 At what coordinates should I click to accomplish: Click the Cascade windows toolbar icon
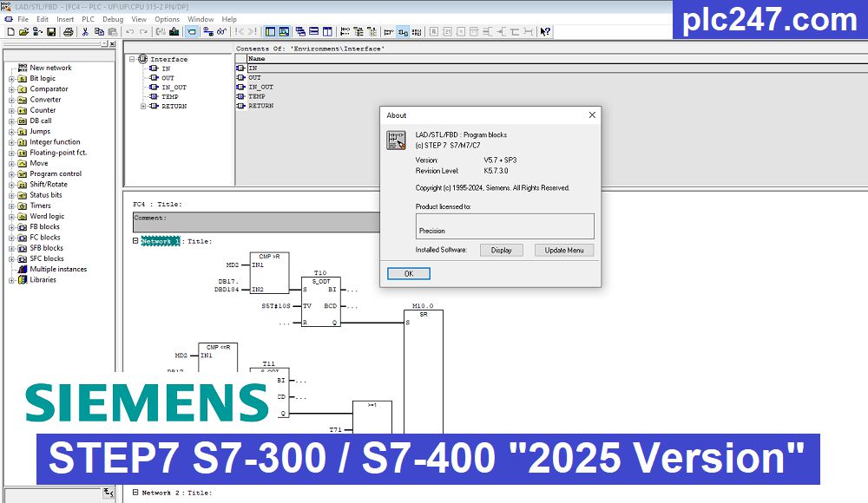[x=300, y=32]
